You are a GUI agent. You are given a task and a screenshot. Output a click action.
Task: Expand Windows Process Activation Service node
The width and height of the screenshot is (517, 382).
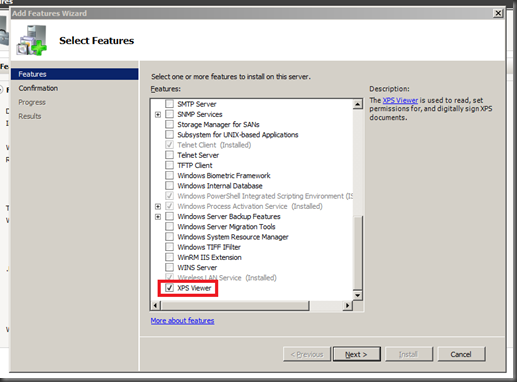[x=158, y=207]
